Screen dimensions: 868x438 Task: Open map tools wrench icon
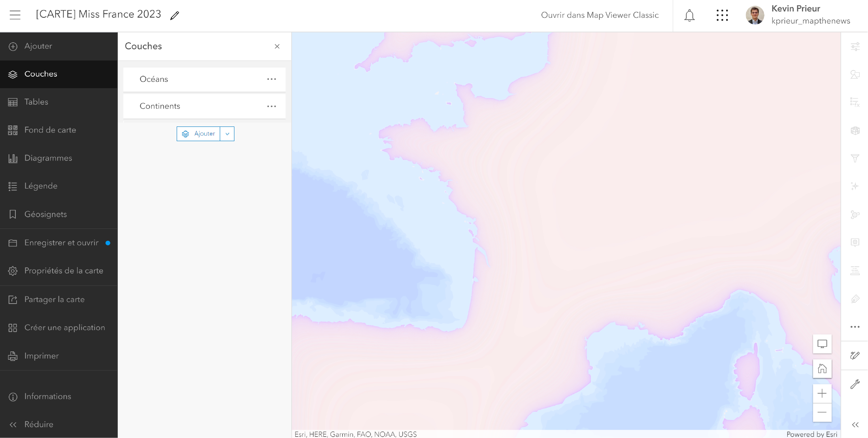click(855, 384)
